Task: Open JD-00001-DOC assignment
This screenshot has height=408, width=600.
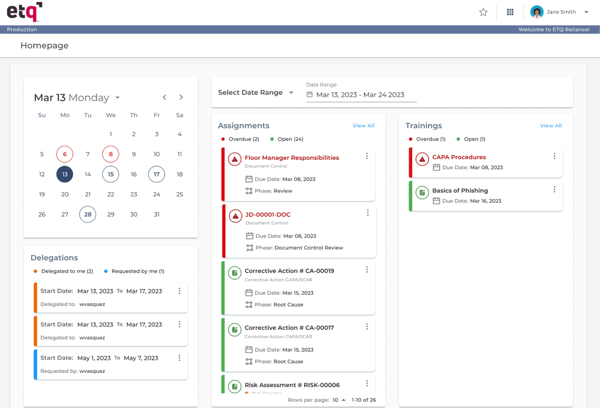Action: [x=267, y=215]
